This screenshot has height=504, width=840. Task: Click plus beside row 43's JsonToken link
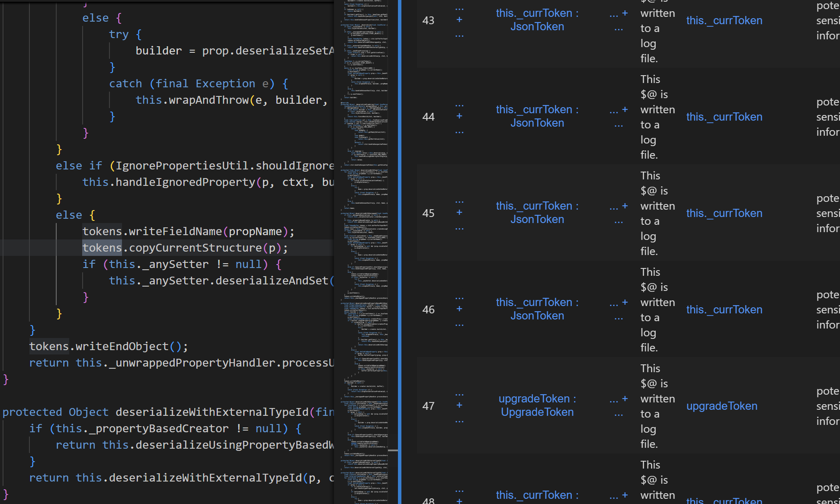[625, 13]
